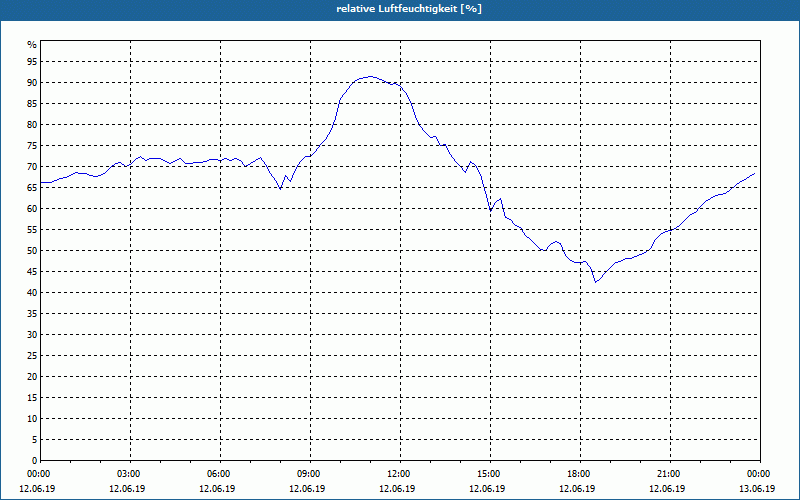Click the 03:00 time label
Screen dimensions: 800x500
point(129,474)
